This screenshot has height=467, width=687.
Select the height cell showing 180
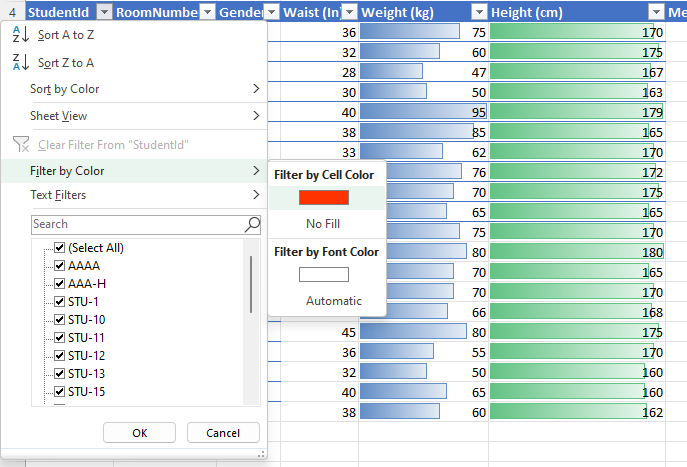(577, 252)
